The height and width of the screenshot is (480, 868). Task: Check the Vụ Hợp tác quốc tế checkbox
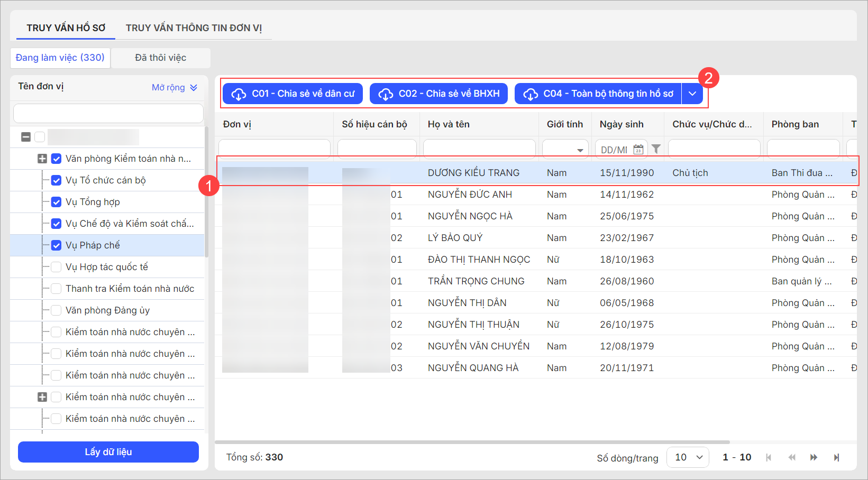tap(56, 267)
